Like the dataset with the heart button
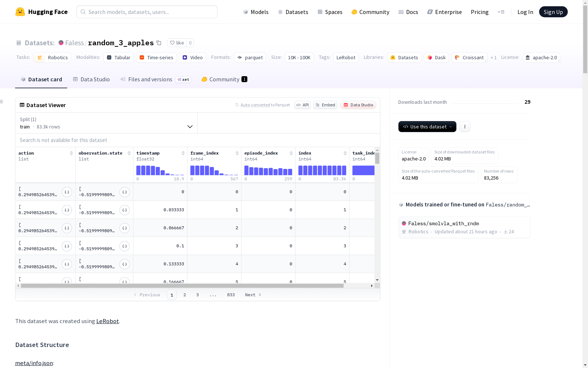 click(177, 43)
